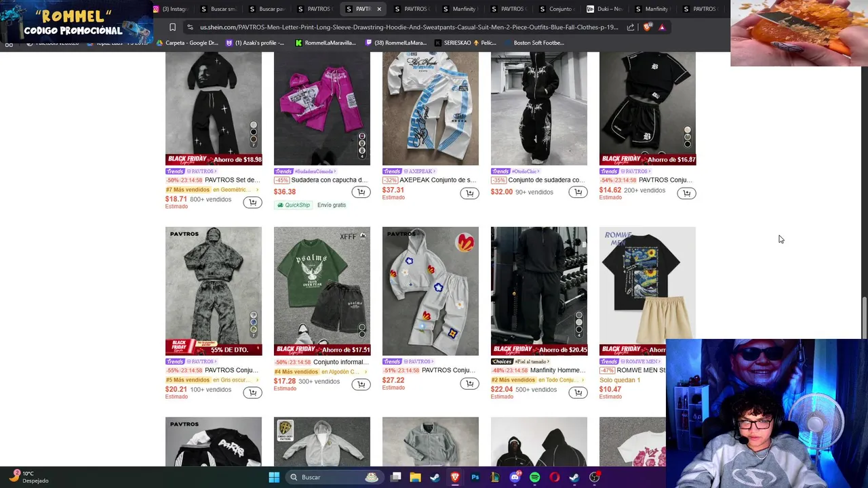Open 'Boston Soft Footbe...' bookmark
Screen dimensions: 868x488
tap(533, 43)
